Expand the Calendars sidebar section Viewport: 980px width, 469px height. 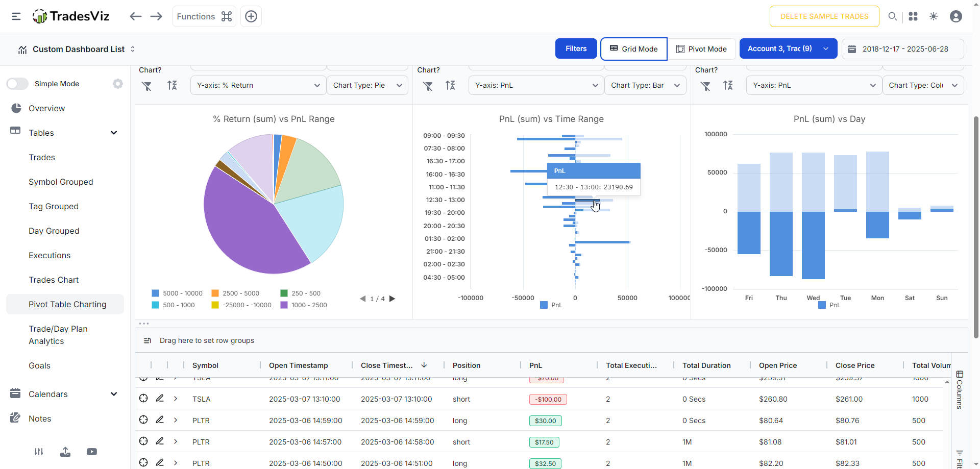(114, 394)
